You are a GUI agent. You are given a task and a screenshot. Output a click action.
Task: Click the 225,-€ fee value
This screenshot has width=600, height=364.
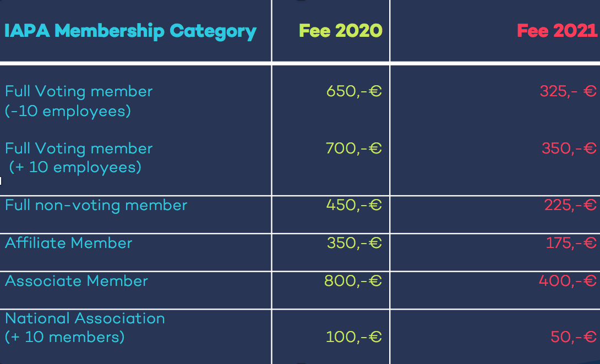570,206
